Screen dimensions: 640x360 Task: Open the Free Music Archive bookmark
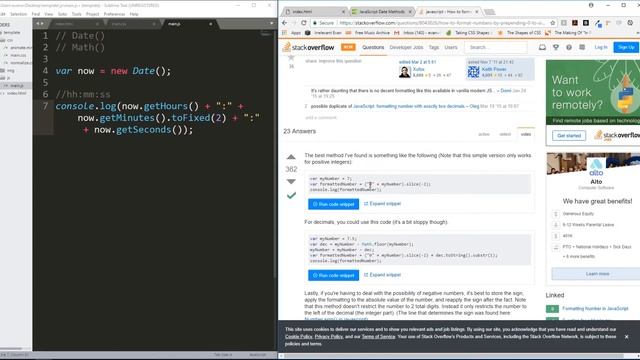[367, 33]
